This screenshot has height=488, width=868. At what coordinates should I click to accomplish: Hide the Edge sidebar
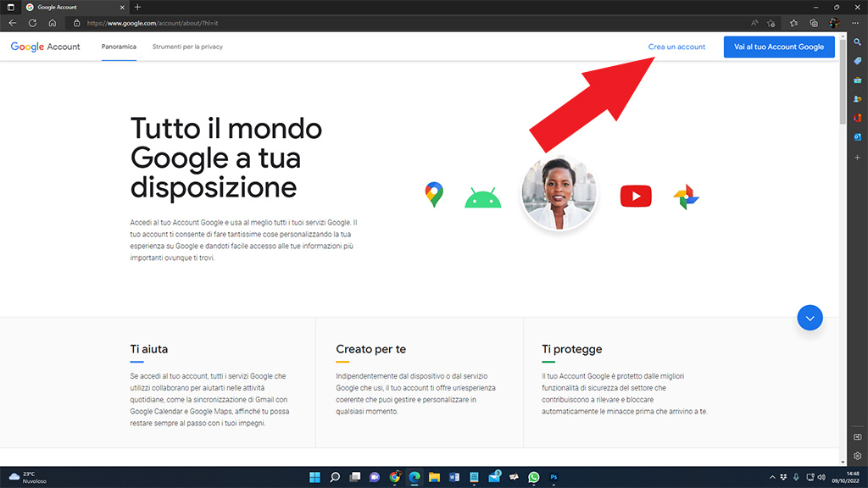point(858,437)
